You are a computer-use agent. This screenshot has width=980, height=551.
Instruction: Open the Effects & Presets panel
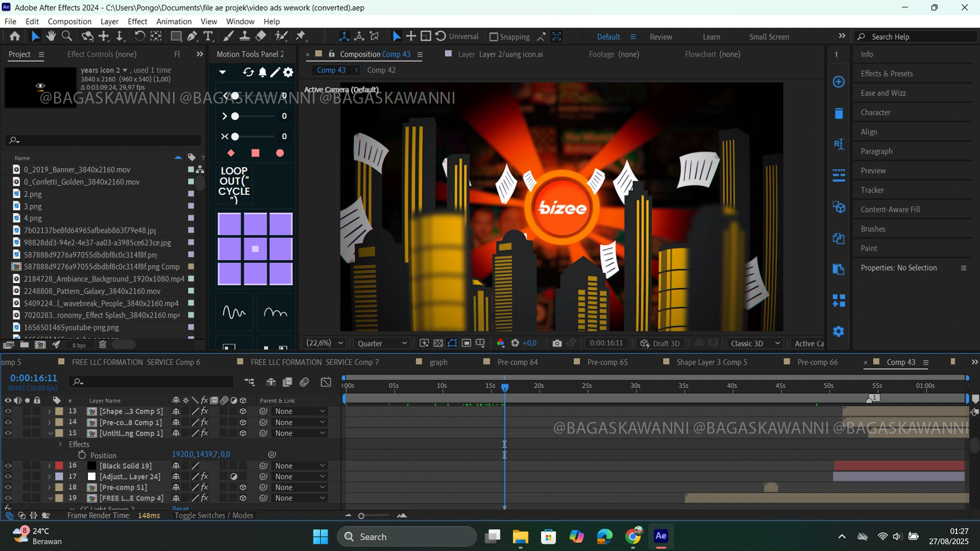point(887,73)
